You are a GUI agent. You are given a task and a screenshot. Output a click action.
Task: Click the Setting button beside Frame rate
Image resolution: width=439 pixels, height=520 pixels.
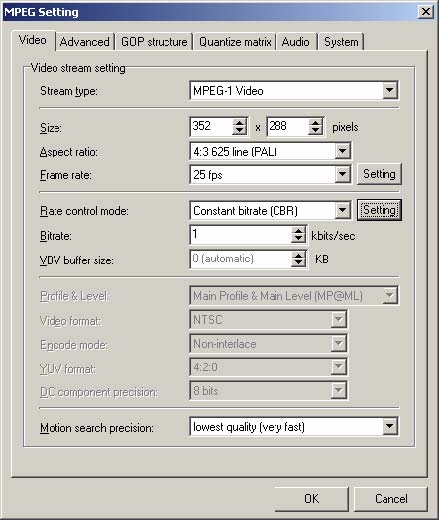tap(379, 174)
